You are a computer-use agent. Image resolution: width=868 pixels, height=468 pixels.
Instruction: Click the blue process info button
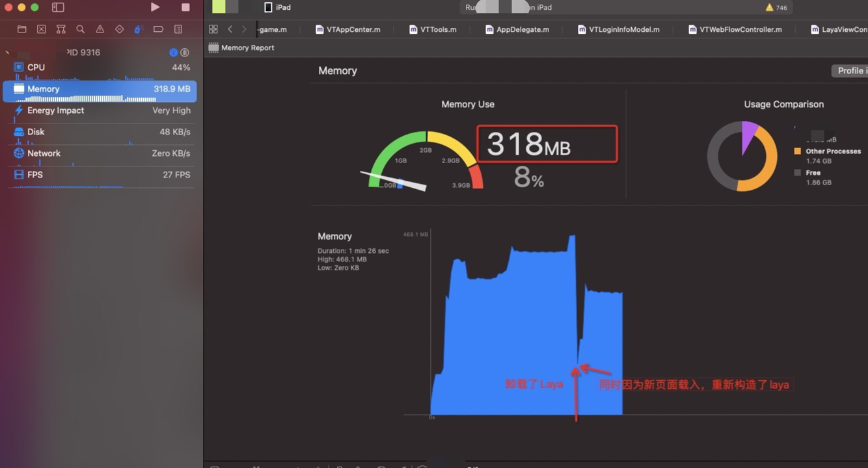pyautogui.click(x=173, y=53)
